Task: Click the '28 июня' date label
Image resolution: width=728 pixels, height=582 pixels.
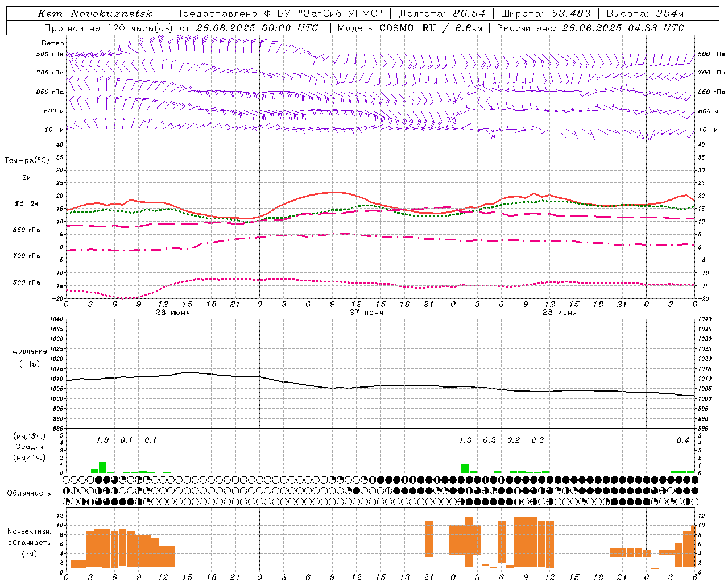Action: [560, 313]
